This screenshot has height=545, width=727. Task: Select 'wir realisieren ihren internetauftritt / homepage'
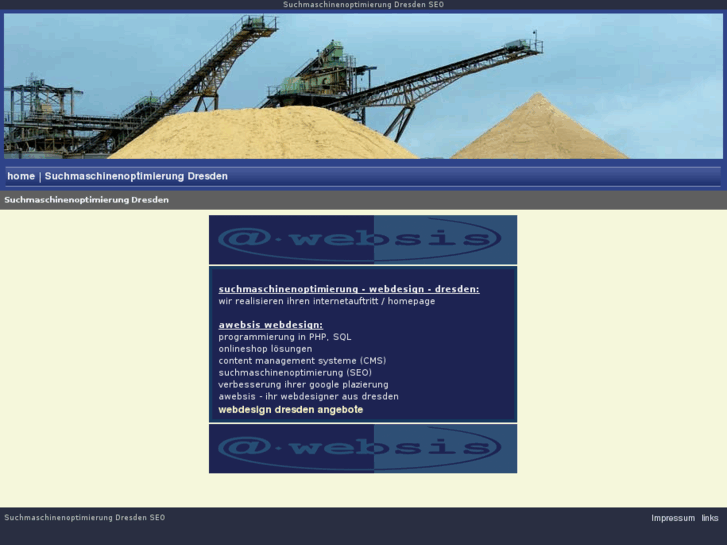(327, 301)
